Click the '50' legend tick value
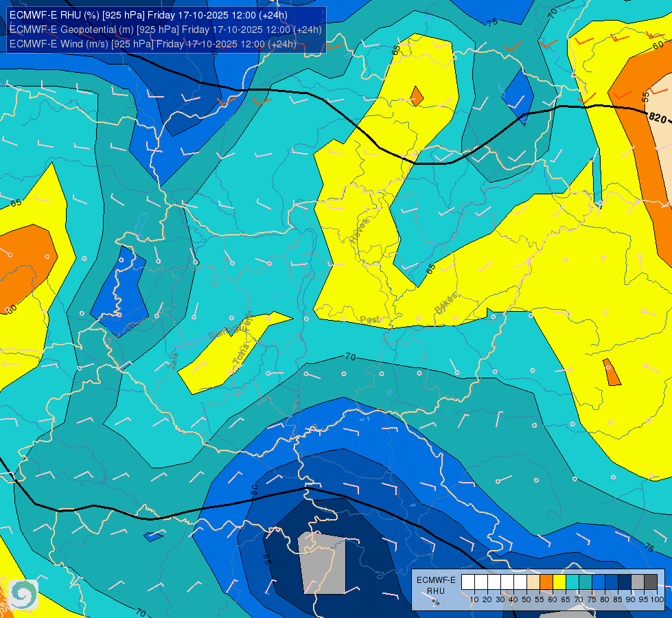 pos(526,599)
